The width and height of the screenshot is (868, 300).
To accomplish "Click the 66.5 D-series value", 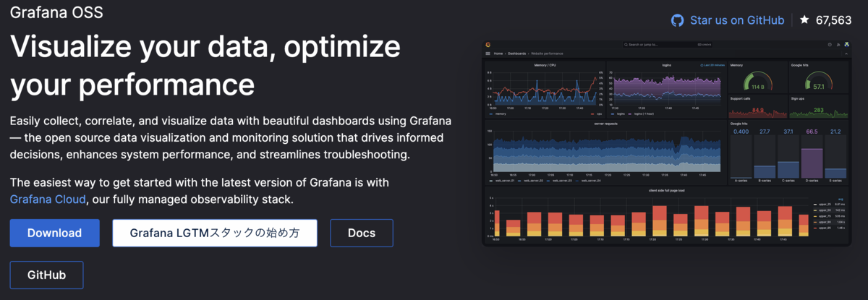I will 812,132.
